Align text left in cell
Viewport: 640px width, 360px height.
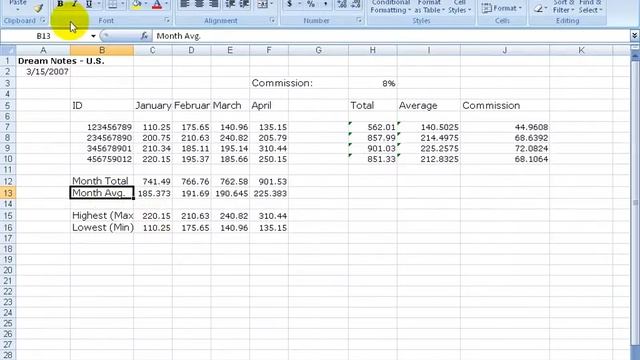click(x=184, y=4)
